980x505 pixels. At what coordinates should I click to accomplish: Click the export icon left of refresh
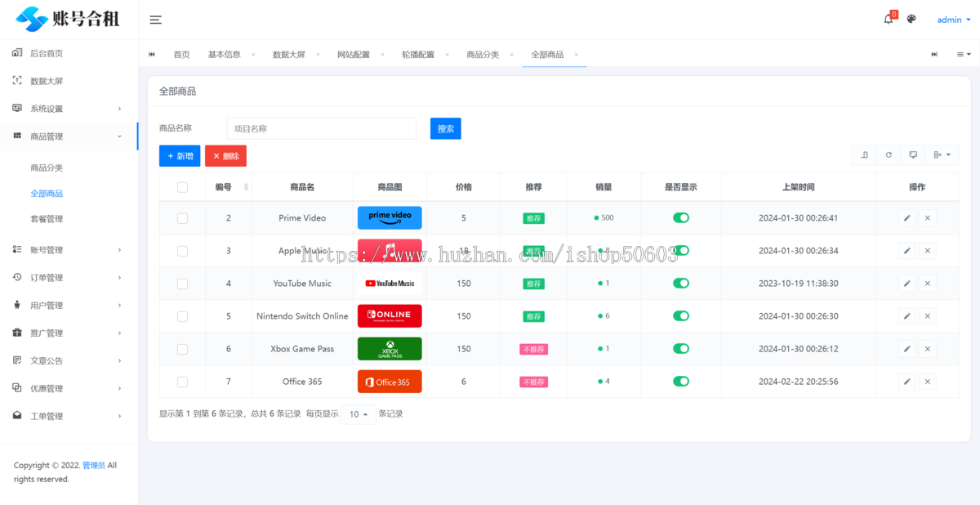865,154
